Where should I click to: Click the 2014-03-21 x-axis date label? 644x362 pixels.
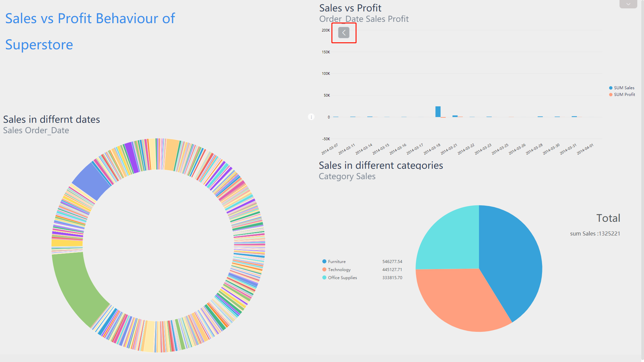(x=449, y=149)
